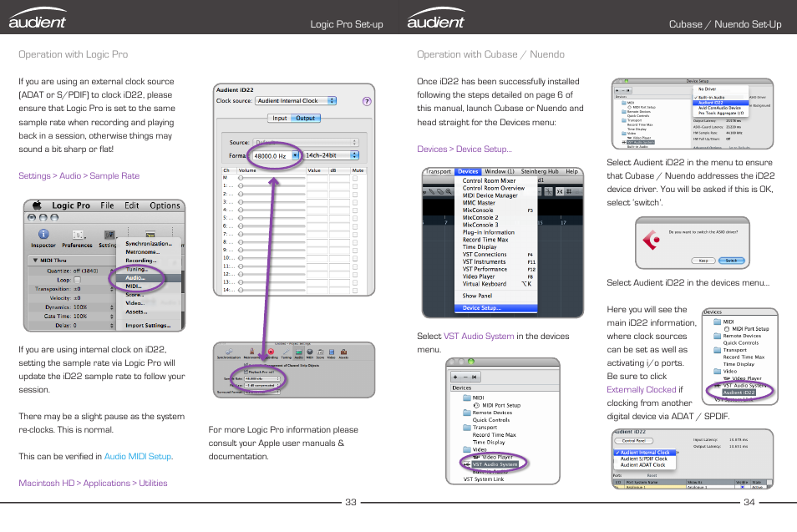This screenshot has width=797, height=532.
Task: Click MIDI folder icon in VST Audio System devices list
Action: tap(467, 398)
